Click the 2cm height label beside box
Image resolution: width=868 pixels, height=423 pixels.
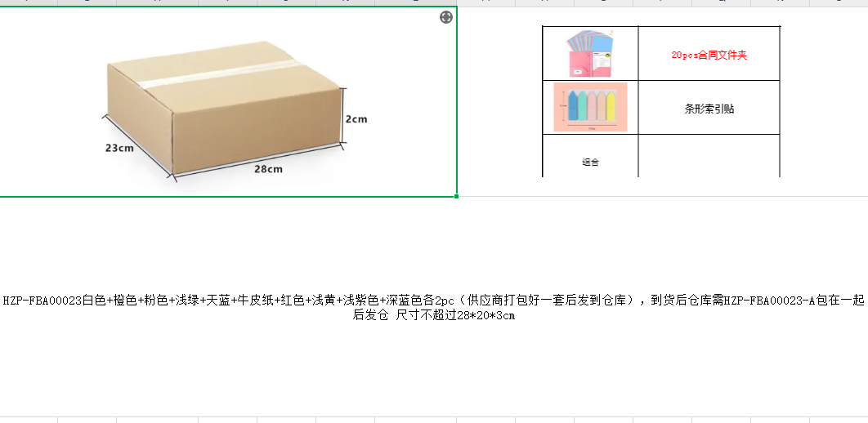(x=356, y=119)
